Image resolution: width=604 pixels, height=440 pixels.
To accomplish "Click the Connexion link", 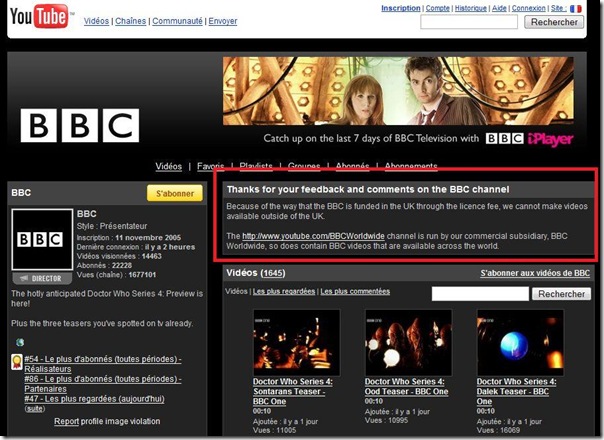I will click(x=528, y=8).
